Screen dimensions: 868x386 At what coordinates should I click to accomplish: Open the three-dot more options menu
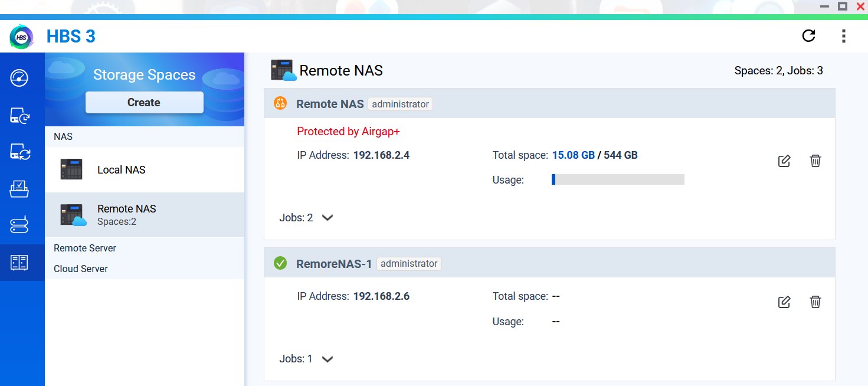[x=843, y=36]
